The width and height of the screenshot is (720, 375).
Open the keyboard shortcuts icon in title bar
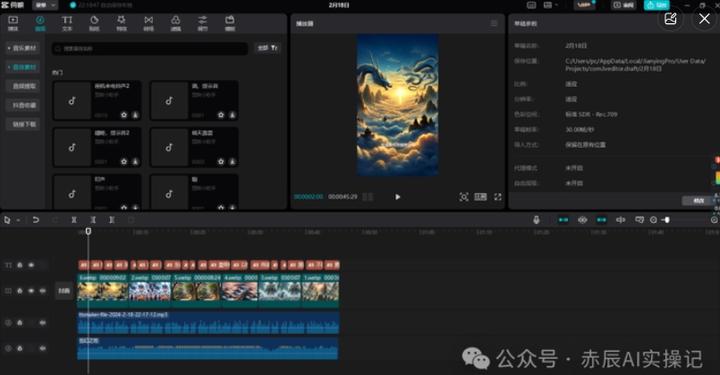(x=531, y=5)
